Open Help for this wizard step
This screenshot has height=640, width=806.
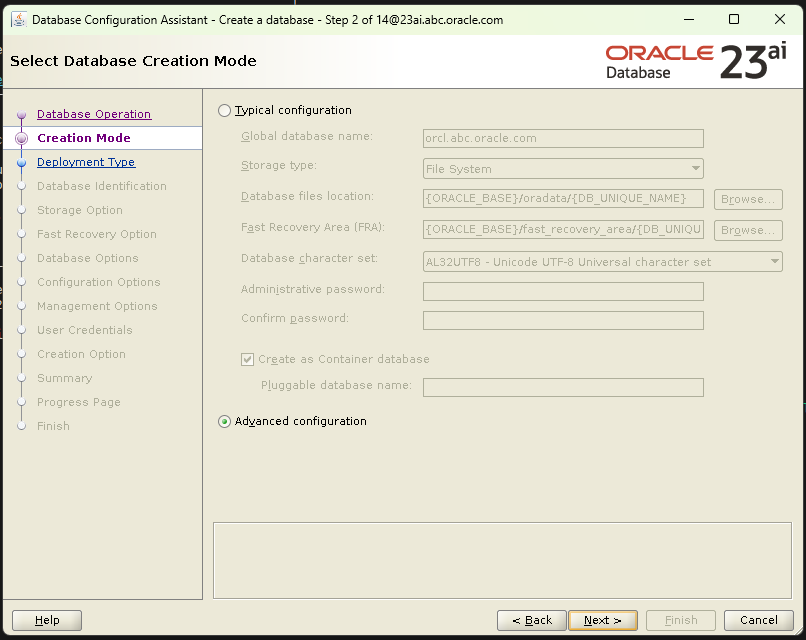[46, 620]
